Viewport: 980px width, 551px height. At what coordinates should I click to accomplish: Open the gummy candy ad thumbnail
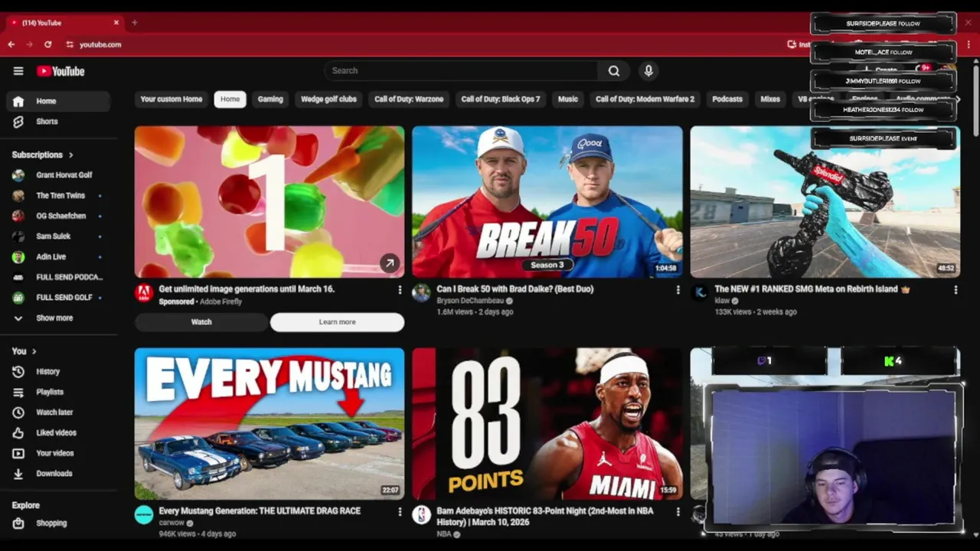269,202
